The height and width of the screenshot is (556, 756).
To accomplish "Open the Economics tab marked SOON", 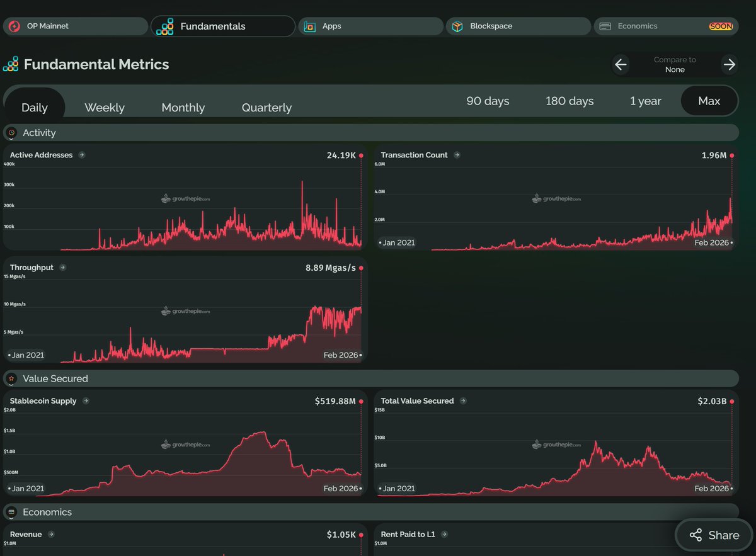I will pyautogui.click(x=666, y=26).
